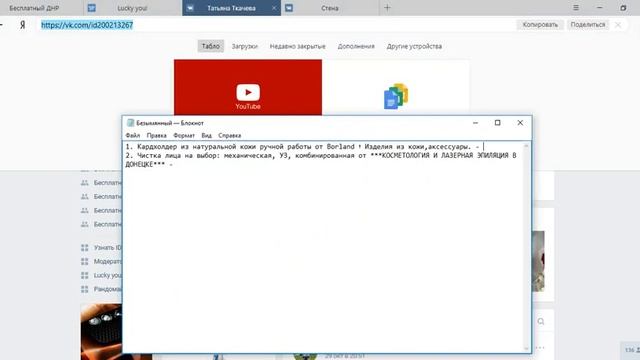The width and height of the screenshot is (640, 360).
Task: Open the Дополнения section
Action: pyautogui.click(x=356, y=46)
